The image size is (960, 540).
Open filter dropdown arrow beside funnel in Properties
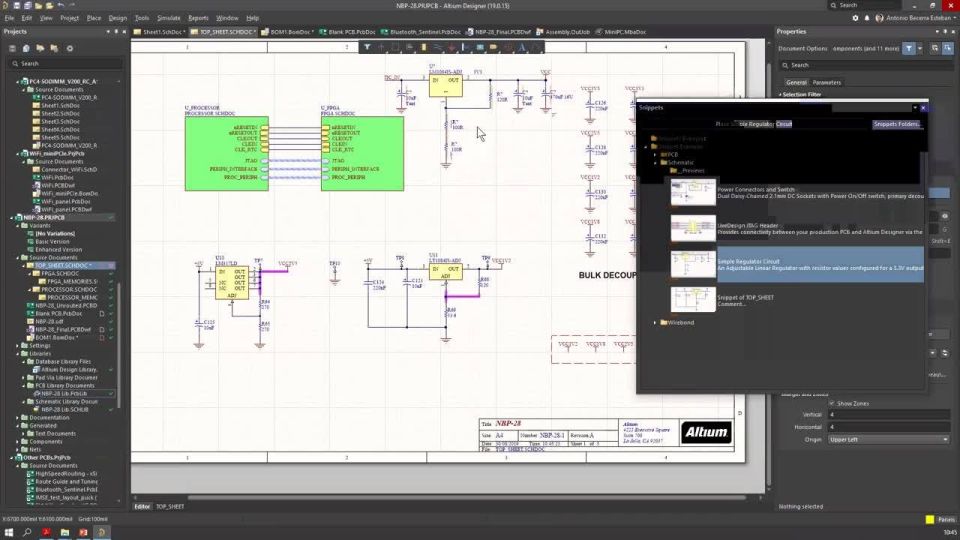click(920, 48)
